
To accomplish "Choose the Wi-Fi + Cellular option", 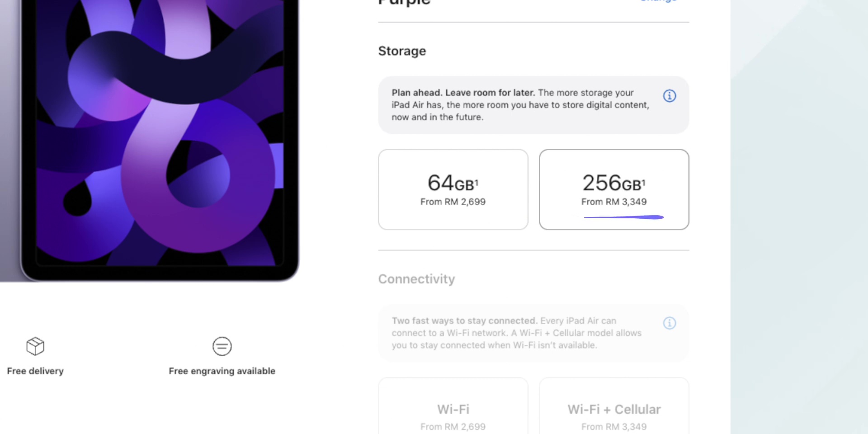I will (614, 406).
